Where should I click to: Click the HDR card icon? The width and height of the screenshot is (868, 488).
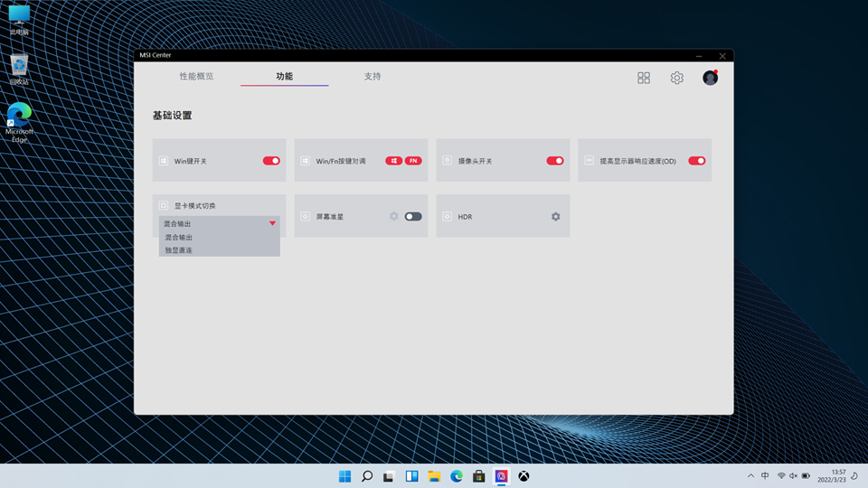[x=447, y=216]
